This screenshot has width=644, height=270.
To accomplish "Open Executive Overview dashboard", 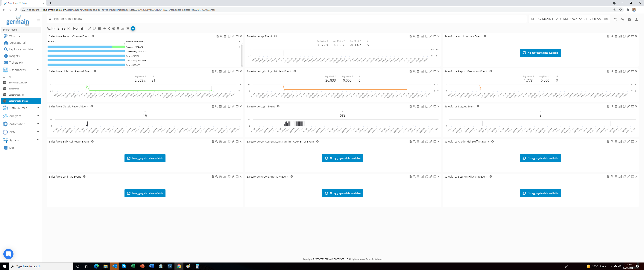I will [18, 83].
